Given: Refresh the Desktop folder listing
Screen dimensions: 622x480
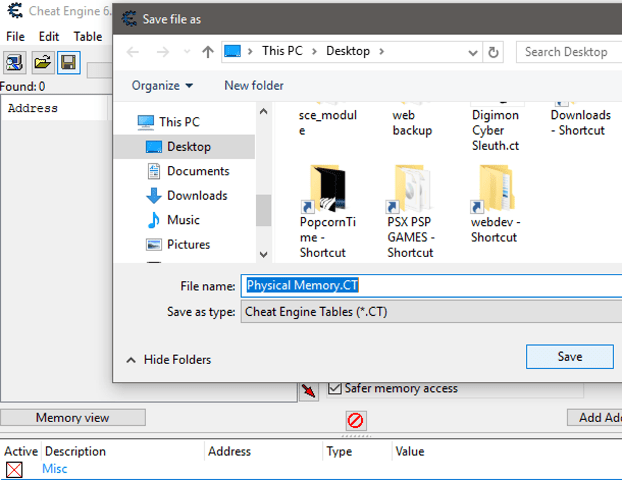Looking at the screenshot, I should click(493, 52).
